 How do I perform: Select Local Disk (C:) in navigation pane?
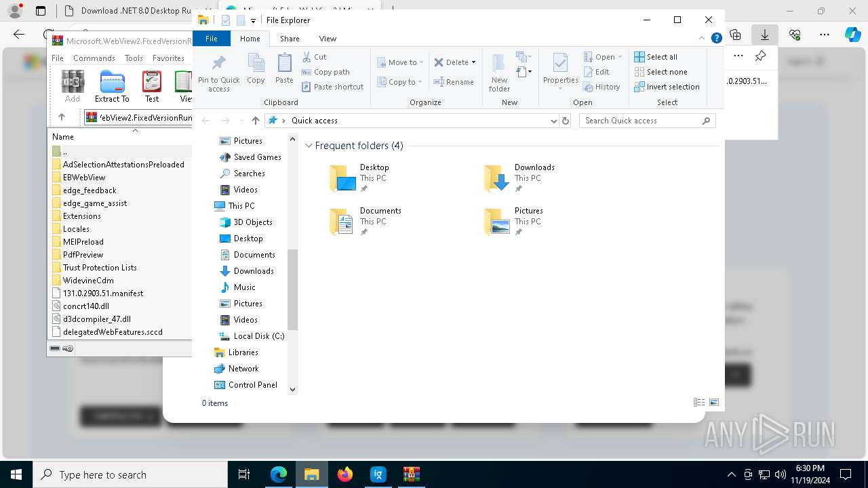(x=252, y=336)
